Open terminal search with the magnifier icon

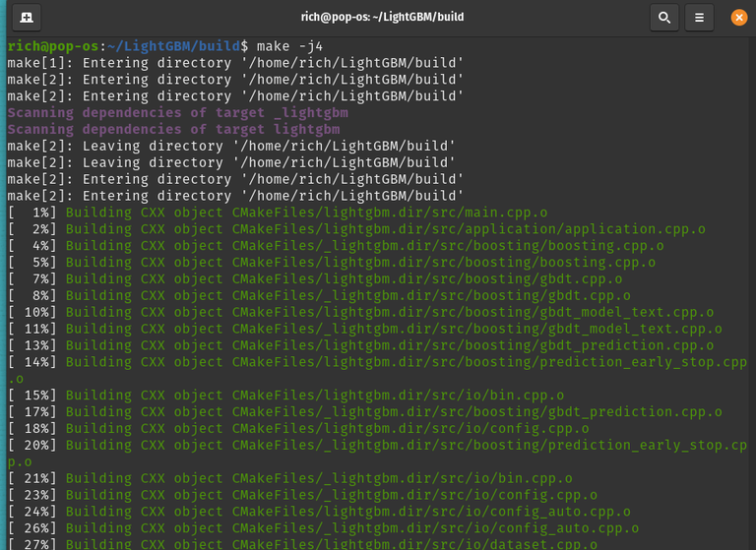pyautogui.click(x=664, y=18)
